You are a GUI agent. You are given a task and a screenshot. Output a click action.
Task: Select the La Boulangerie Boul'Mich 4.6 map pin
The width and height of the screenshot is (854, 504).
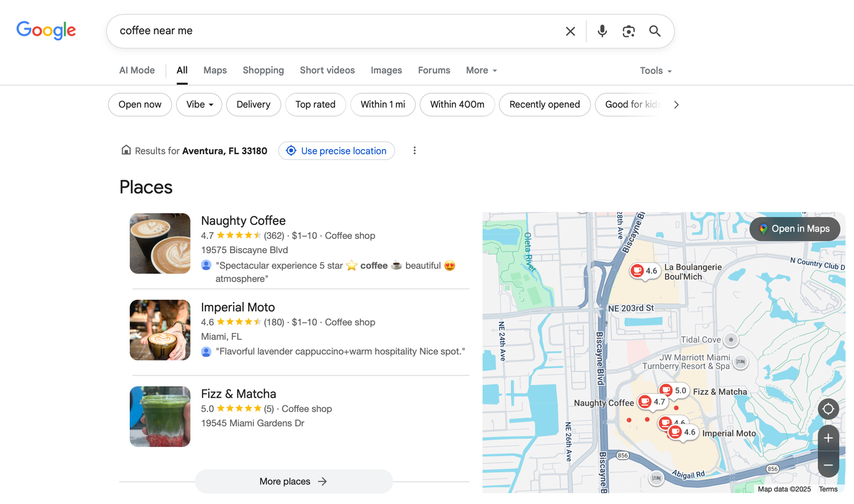click(x=644, y=271)
